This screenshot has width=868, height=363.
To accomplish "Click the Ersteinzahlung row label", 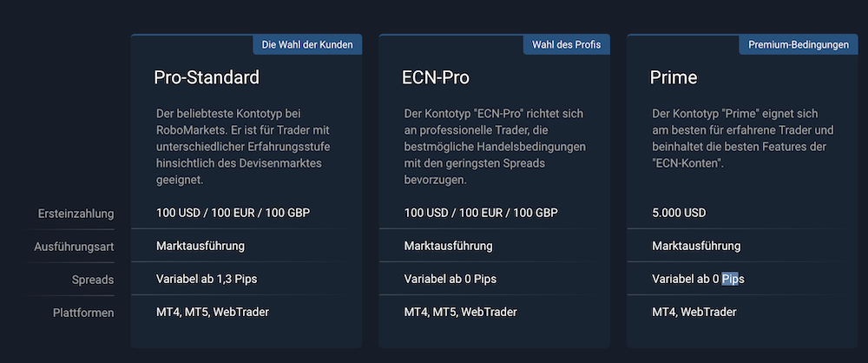I will coord(76,214).
